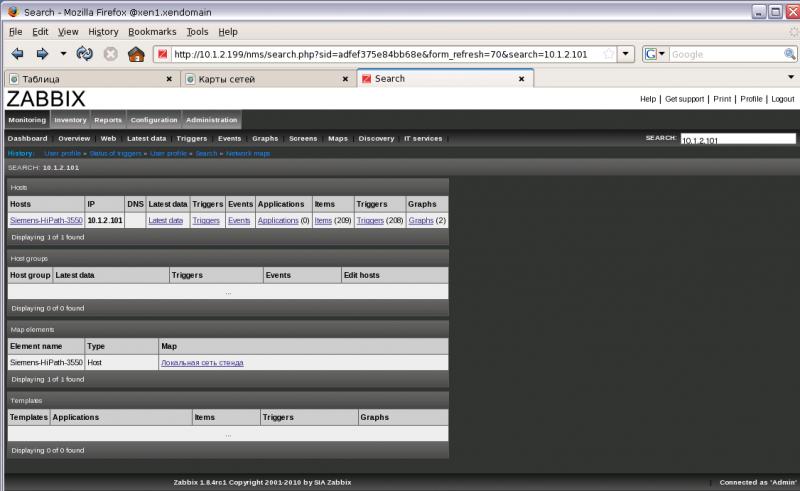
Task: Close the Таблица tab
Action: click(x=169, y=79)
